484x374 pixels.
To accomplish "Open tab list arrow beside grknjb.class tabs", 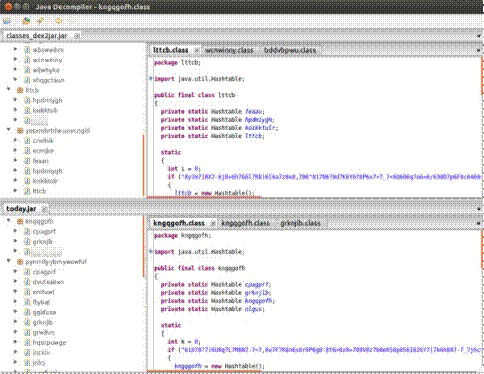I will (x=479, y=223).
